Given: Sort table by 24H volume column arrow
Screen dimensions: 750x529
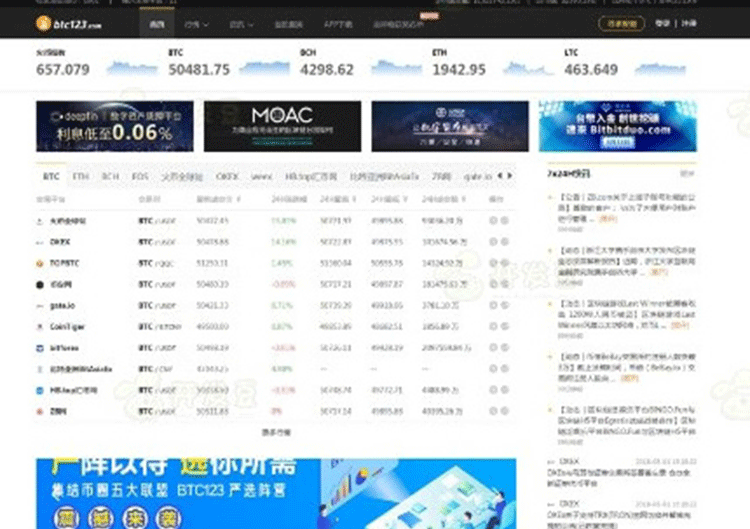Looking at the screenshot, I should pos(463,199).
